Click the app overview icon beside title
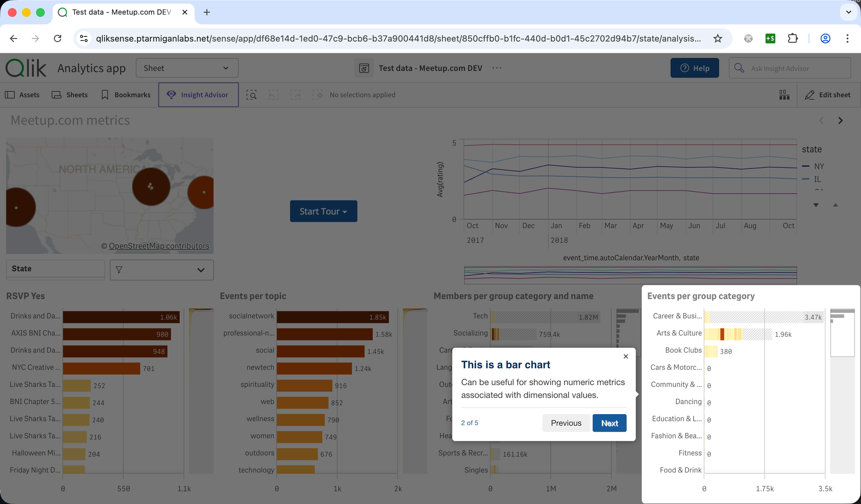Image resolution: width=861 pixels, height=504 pixels. pyautogui.click(x=364, y=68)
